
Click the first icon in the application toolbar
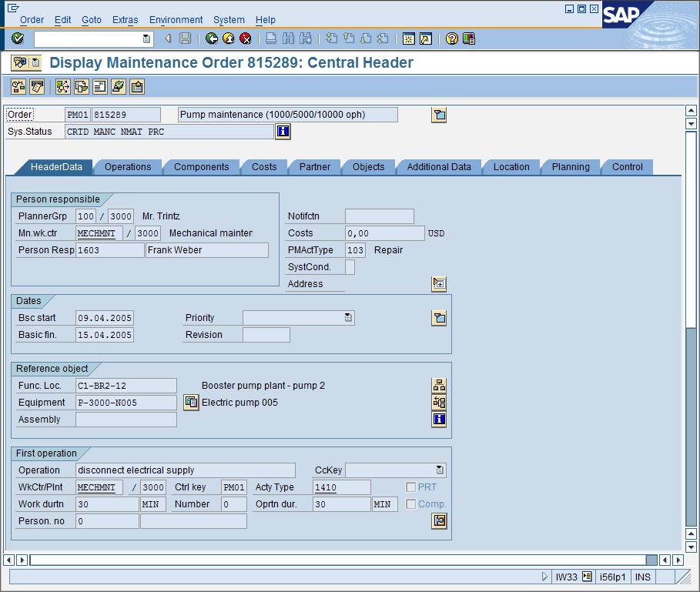click(18, 86)
